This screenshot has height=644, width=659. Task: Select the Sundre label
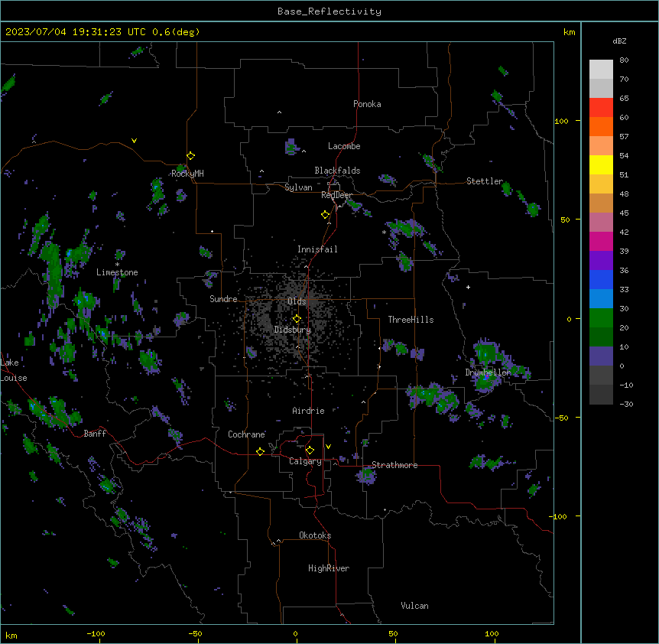coord(223,299)
